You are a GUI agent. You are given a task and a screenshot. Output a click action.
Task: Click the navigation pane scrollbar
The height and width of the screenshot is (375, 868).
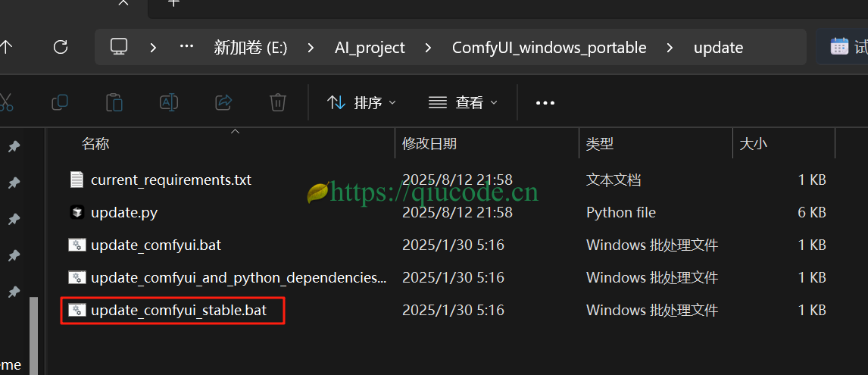(34, 336)
